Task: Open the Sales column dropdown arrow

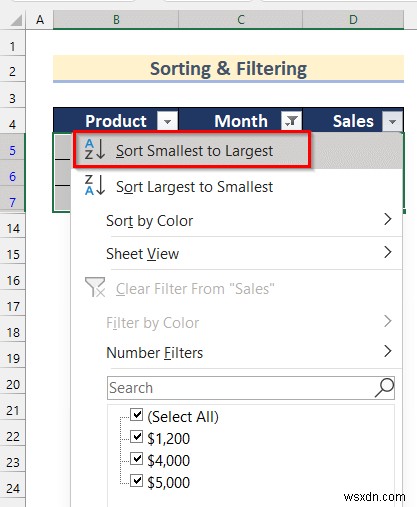Action: (392, 121)
